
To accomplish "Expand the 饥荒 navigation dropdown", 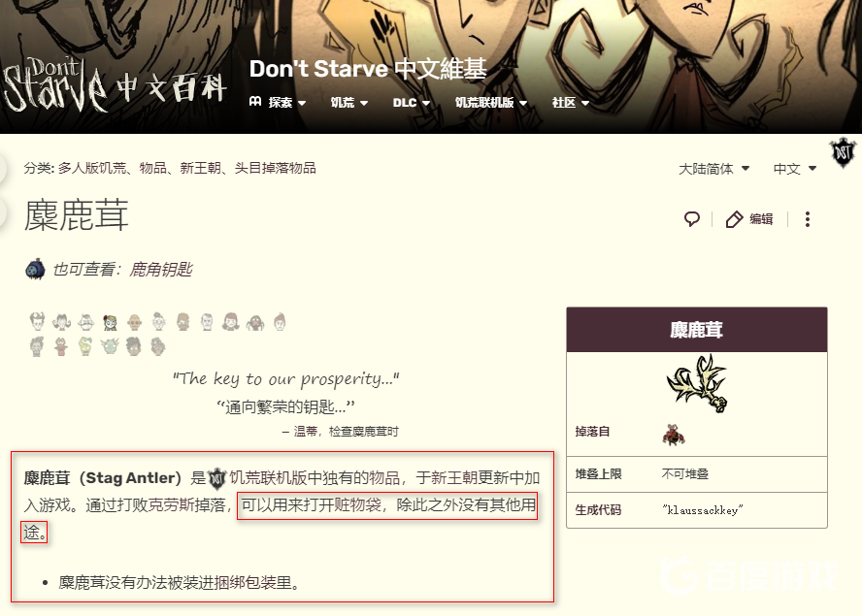I will tap(349, 103).
